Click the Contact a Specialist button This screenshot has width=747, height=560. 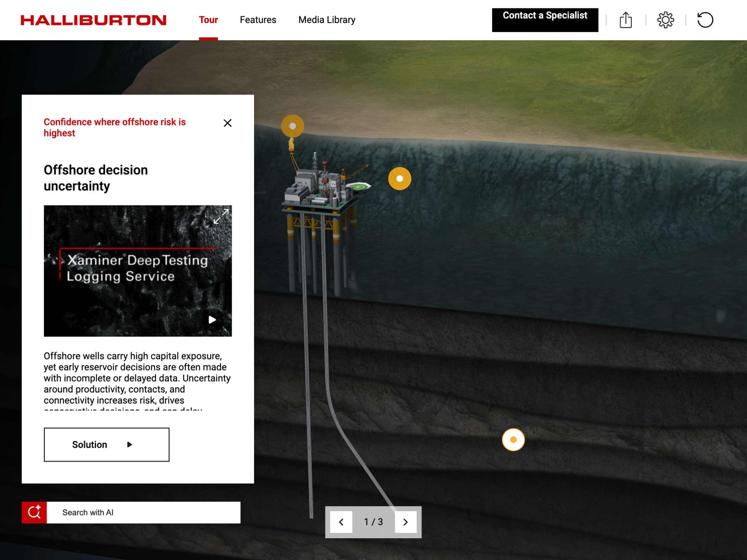pos(545,20)
